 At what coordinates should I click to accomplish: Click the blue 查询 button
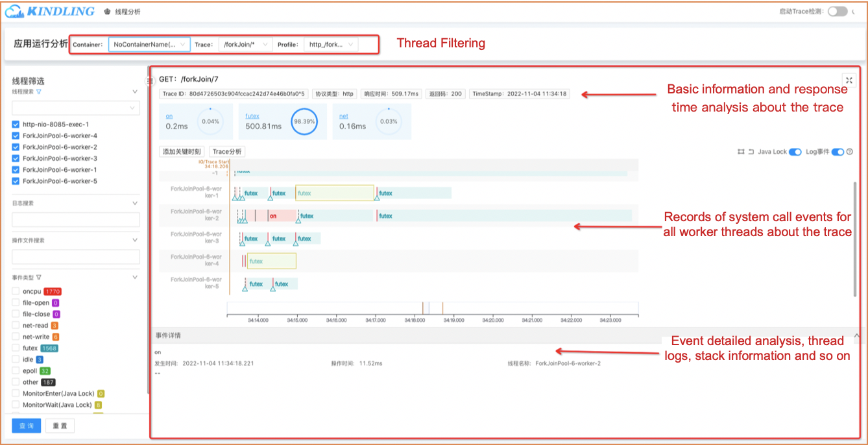coord(27,426)
